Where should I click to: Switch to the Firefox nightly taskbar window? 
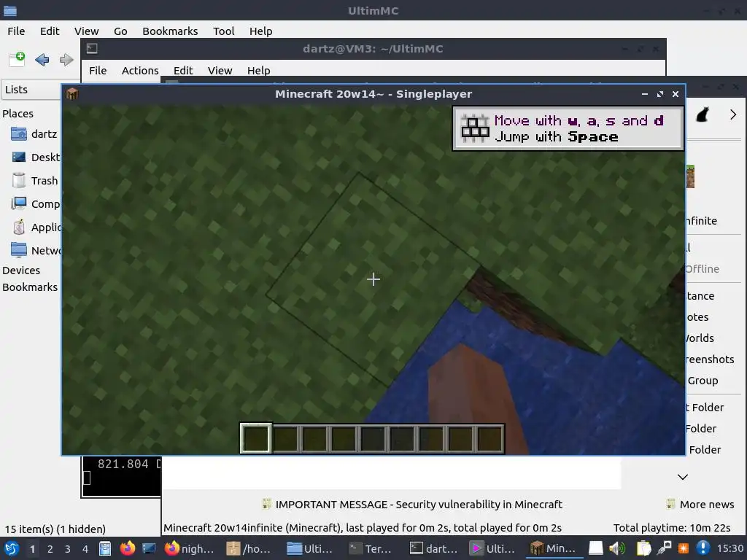pyautogui.click(x=189, y=548)
